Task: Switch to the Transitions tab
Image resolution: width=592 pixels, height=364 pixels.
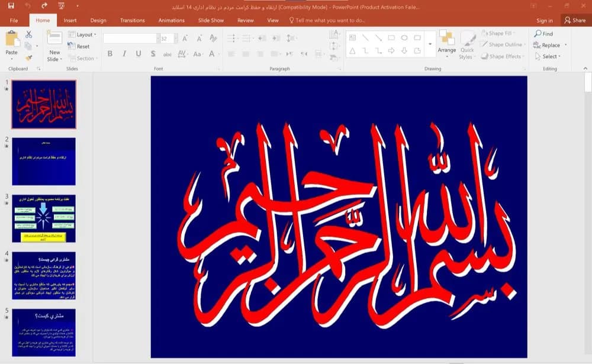Action: click(x=132, y=20)
